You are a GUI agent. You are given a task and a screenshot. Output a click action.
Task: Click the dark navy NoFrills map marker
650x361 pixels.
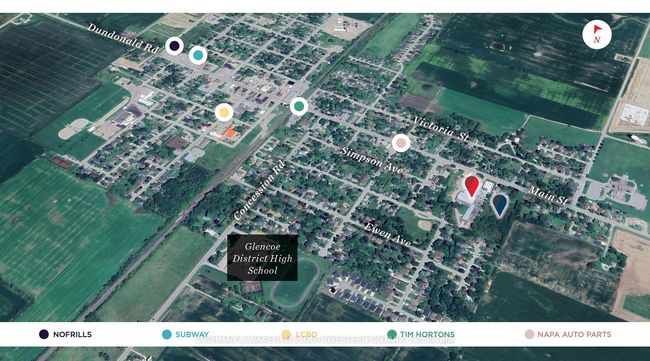coord(175,46)
